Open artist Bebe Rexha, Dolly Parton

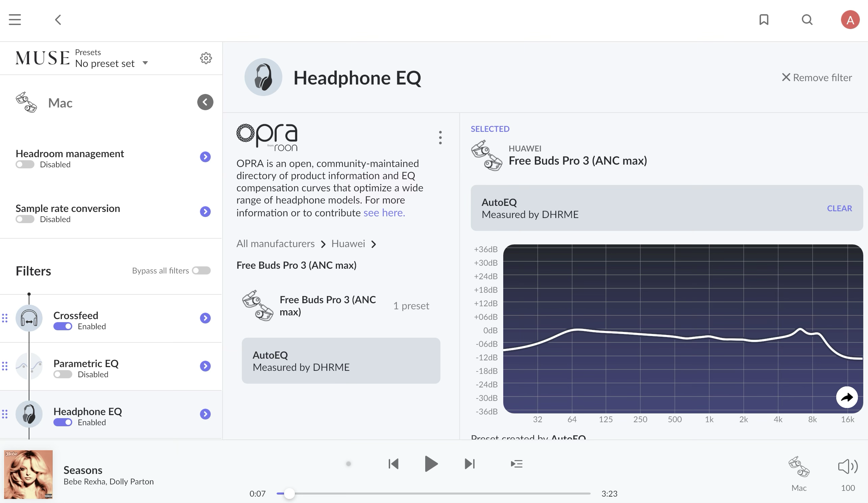tap(108, 482)
